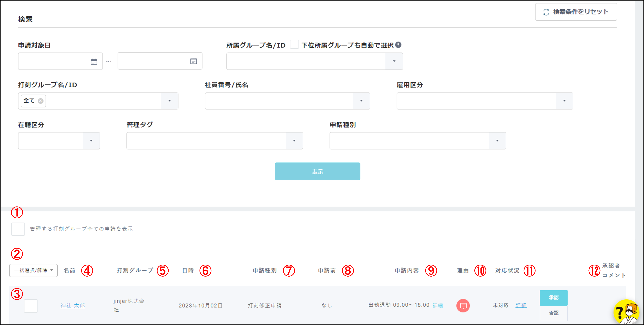Open the 一括選択/解除 menu
Screen dimensions: 644x325
pyautogui.click(x=33, y=270)
